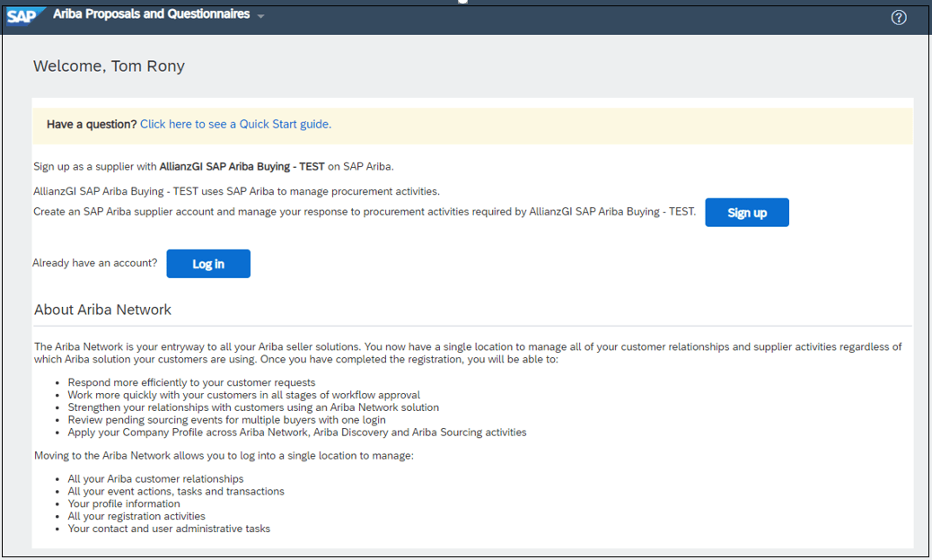Viewport: 932px width, 560px height.
Task: Open the Quick Start guide link
Action: click(235, 124)
